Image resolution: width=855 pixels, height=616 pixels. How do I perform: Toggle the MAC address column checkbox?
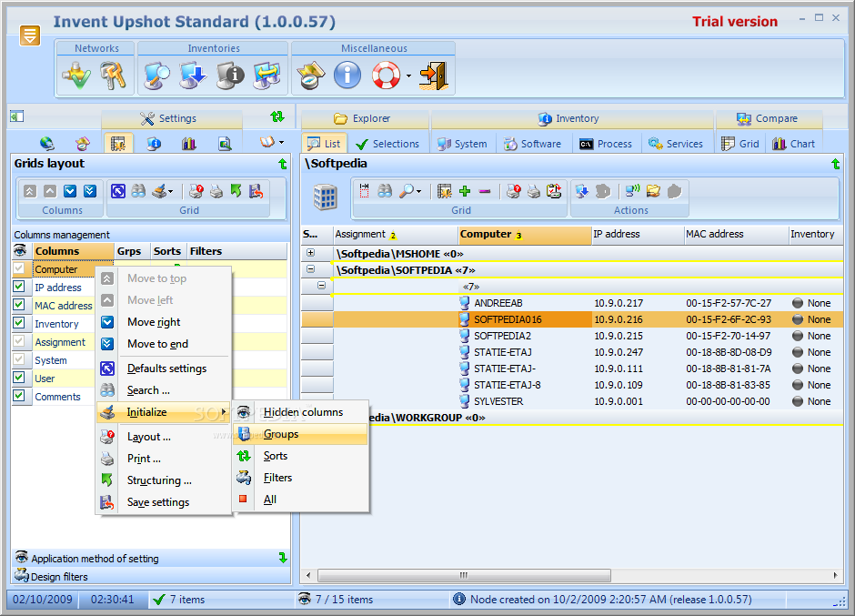[x=19, y=305]
